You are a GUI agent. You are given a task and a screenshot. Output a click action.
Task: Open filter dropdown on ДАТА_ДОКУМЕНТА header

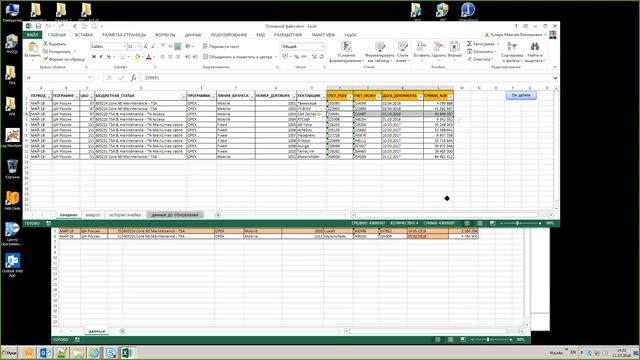[x=420, y=97]
